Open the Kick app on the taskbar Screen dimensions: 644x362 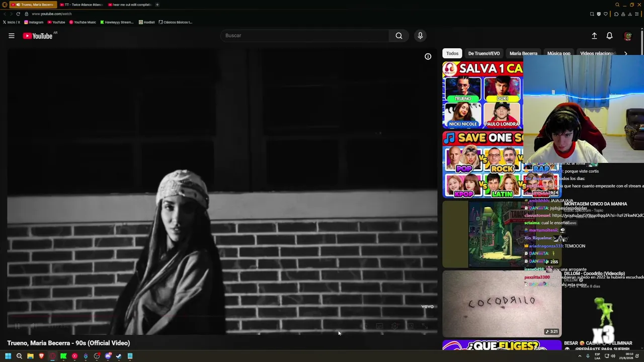[63, 356]
